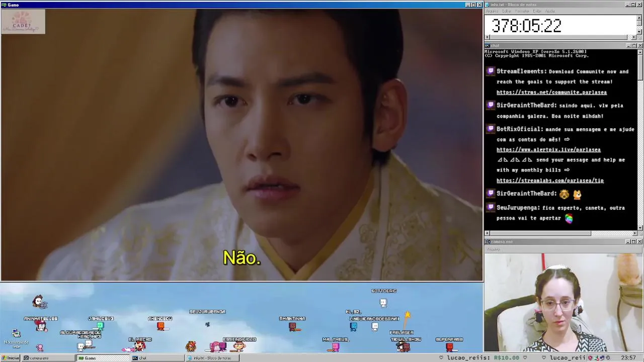Click Twitch icon beside first SirGeraintTheBard message

pos(491,105)
